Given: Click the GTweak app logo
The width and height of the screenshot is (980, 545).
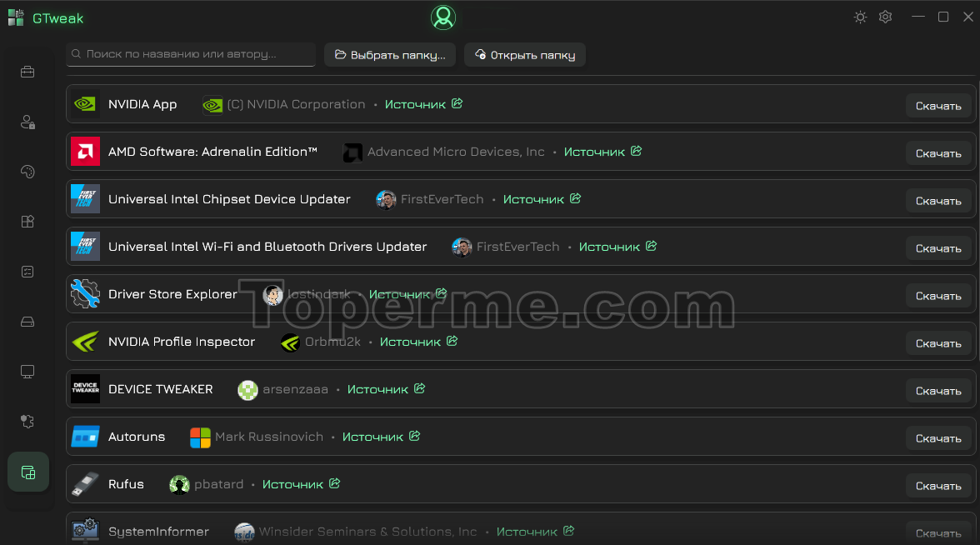Looking at the screenshot, I should click(x=16, y=17).
